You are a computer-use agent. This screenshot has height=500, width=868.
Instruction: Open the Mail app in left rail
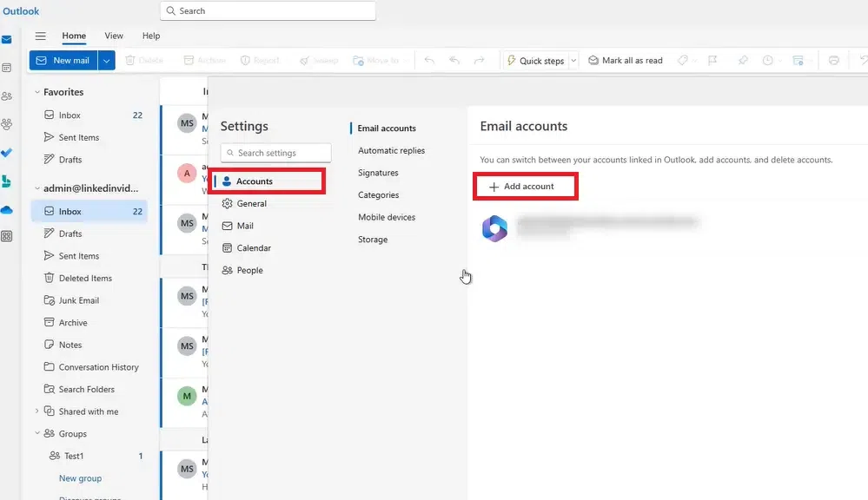(x=7, y=40)
